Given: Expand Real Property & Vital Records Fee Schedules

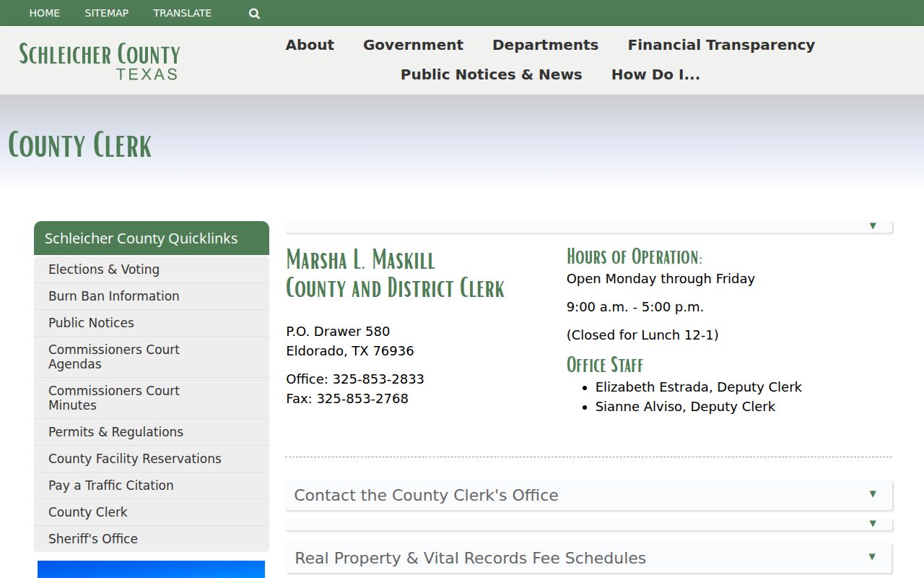Looking at the screenshot, I should [589, 558].
